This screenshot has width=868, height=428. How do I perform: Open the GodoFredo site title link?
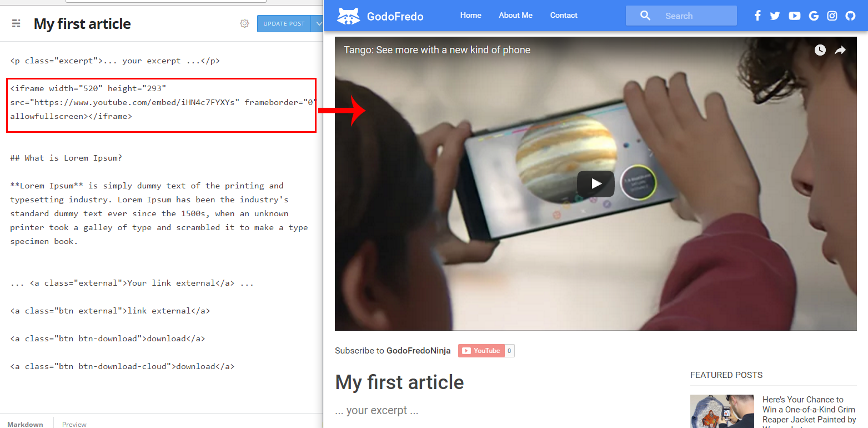tap(395, 16)
